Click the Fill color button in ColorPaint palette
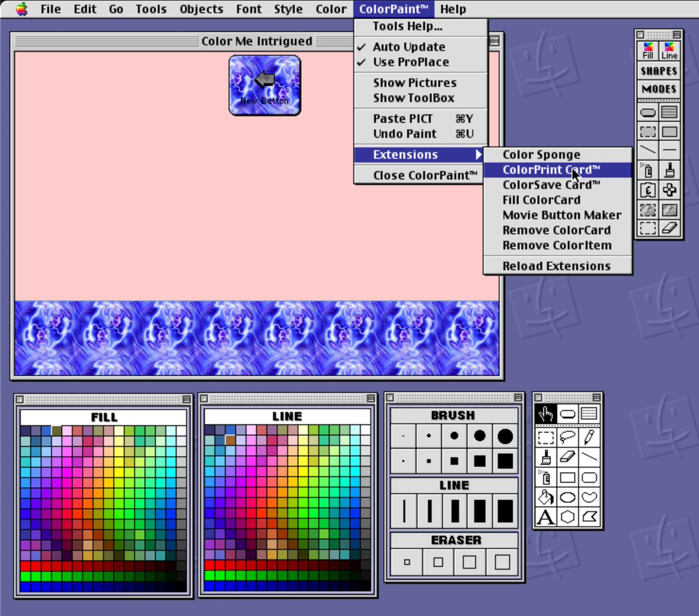Image resolution: width=699 pixels, height=616 pixels. 648,51
